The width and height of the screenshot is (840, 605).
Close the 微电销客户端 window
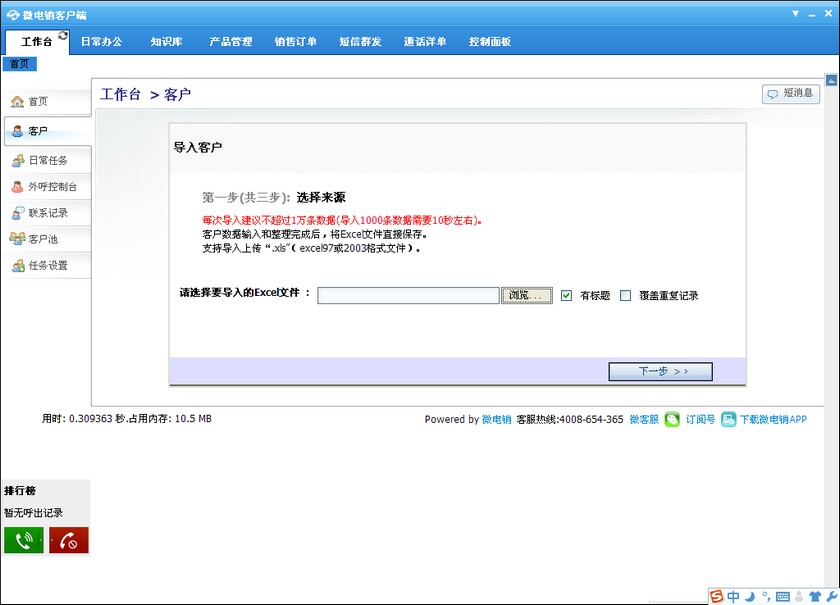tap(828, 14)
